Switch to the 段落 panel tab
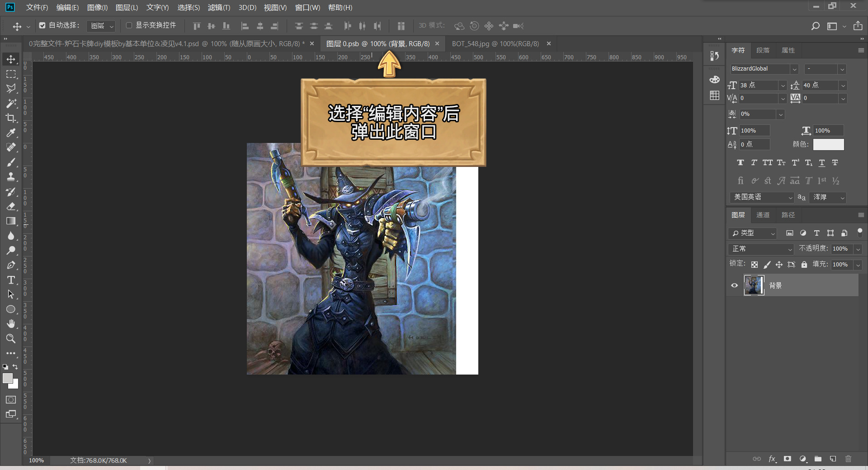Image resolution: width=868 pixels, height=470 pixels. pyautogui.click(x=763, y=50)
